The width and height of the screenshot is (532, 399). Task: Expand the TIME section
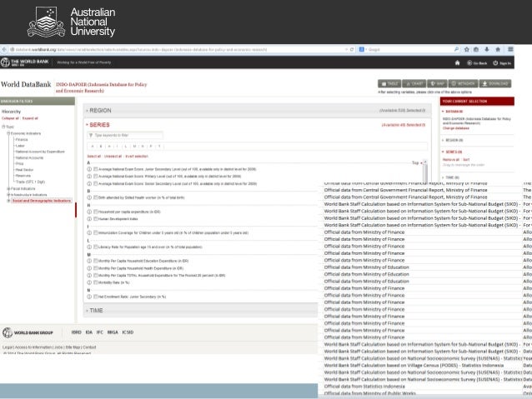pyautogui.click(x=94, y=311)
